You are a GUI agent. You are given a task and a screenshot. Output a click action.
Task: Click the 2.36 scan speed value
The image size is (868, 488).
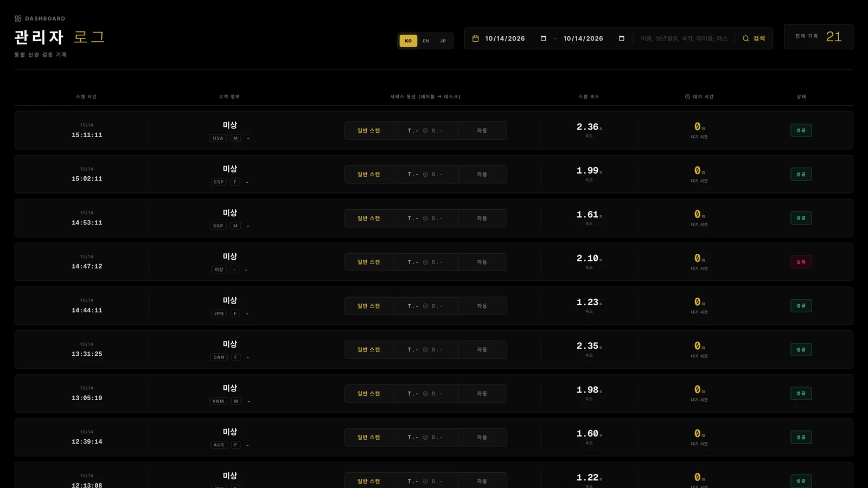click(x=588, y=127)
